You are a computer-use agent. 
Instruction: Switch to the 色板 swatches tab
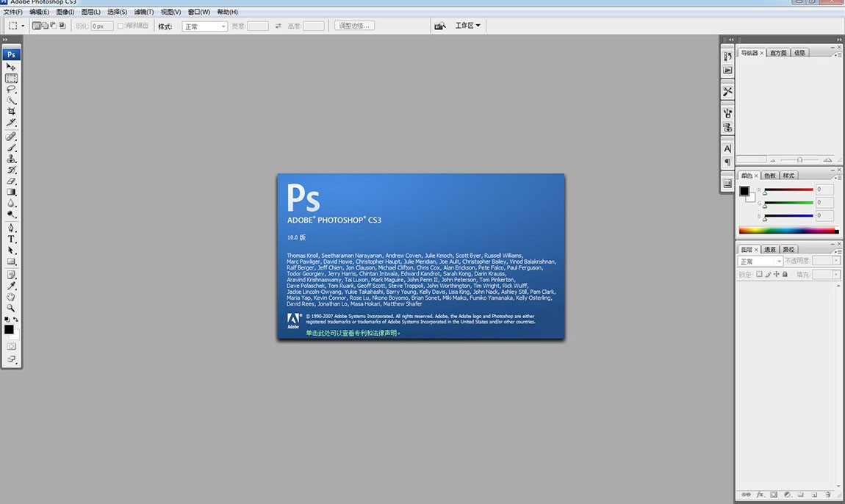[769, 175]
